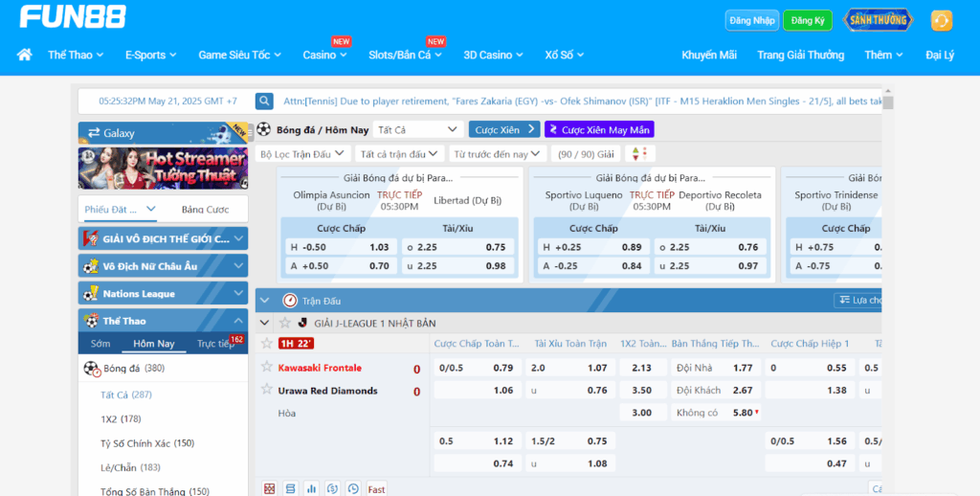The image size is (980, 496).
Task: Open the Trang Giải Thưởng link
Action: coord(801,55)
